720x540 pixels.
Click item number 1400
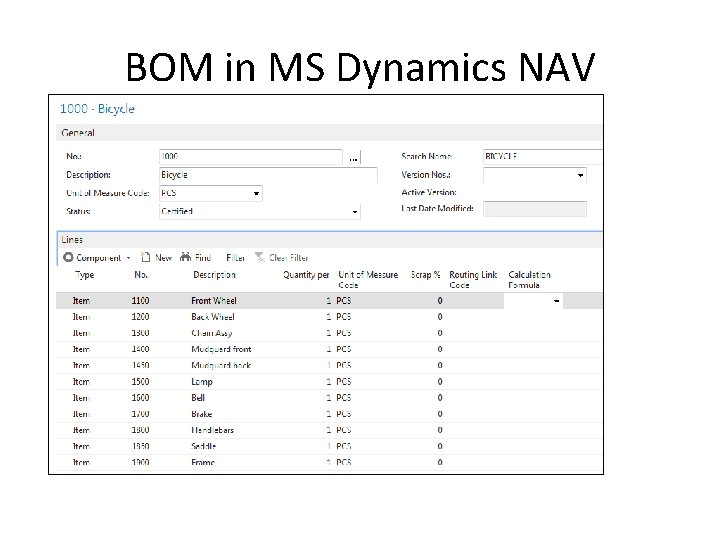(x=141, y=349)
